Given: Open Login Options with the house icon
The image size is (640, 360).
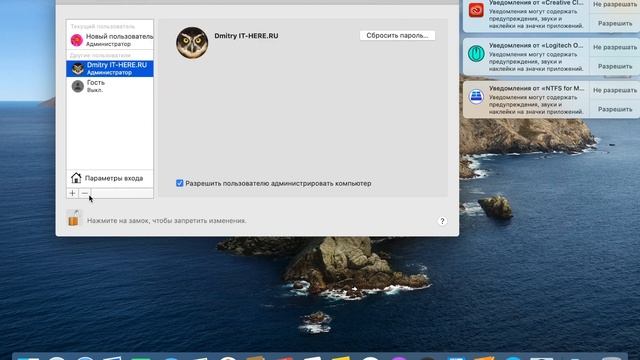Looking at the screenshot, I should 110,178.
